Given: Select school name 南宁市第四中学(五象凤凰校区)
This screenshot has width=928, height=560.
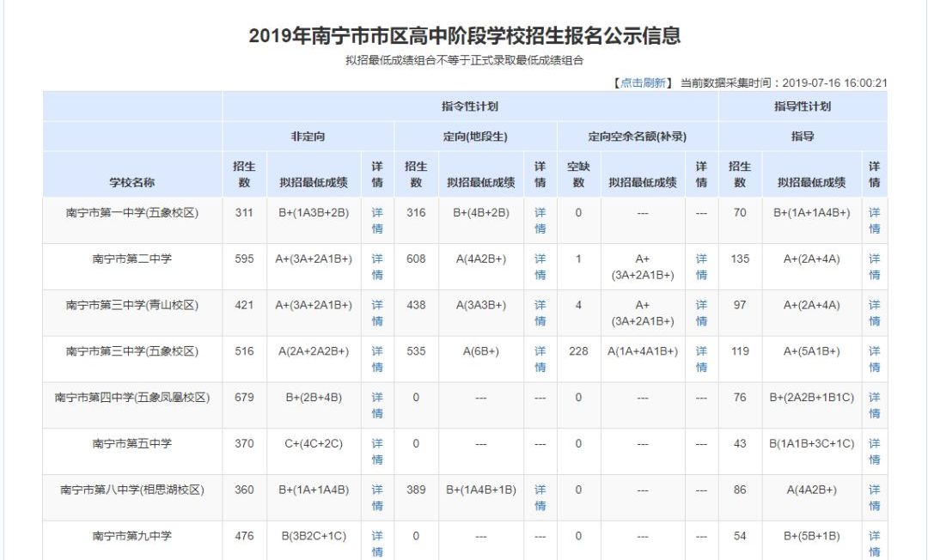Looking at the screenshot, I should point(132,398).
